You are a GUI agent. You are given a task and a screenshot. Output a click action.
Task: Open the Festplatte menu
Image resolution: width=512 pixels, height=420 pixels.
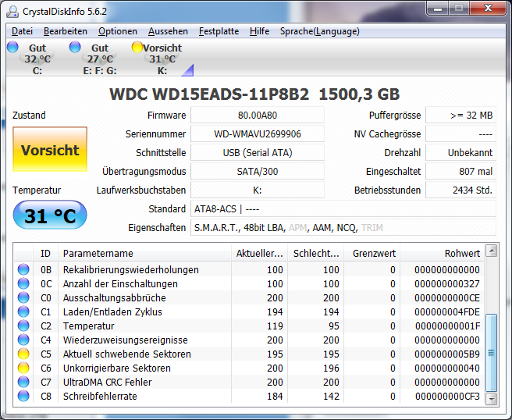(x=219, y=31)
